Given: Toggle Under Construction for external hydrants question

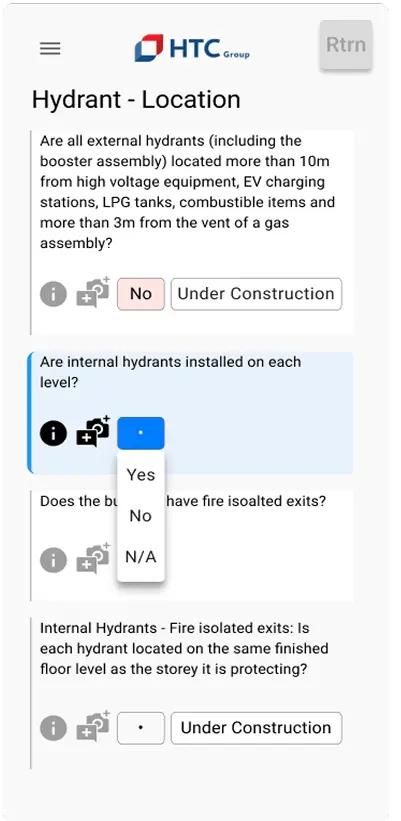Looking at the screenshot, I should [257, 294].
